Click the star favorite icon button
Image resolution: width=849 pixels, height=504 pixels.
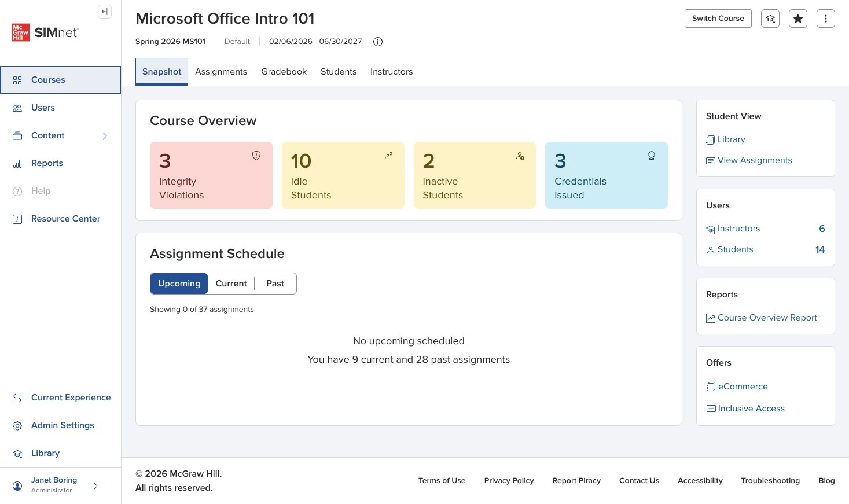click(x=798, y=19)
